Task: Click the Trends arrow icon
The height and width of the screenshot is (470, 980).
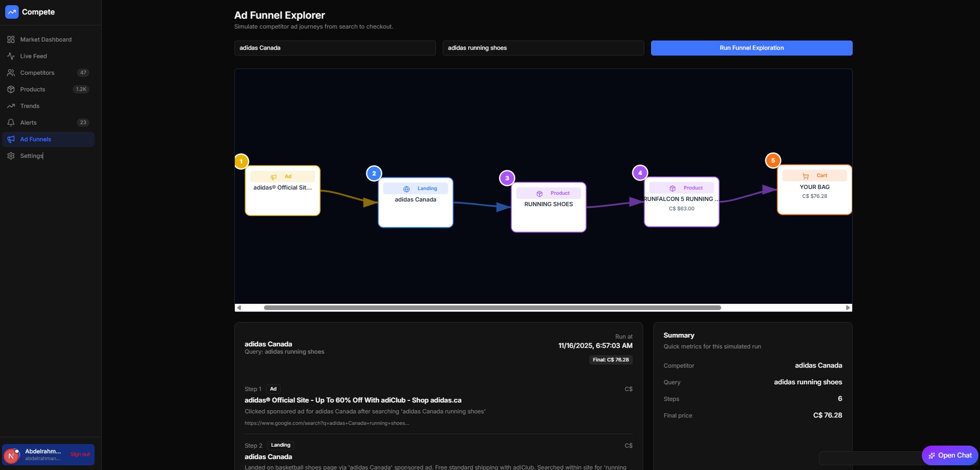Action: (11, 106)
